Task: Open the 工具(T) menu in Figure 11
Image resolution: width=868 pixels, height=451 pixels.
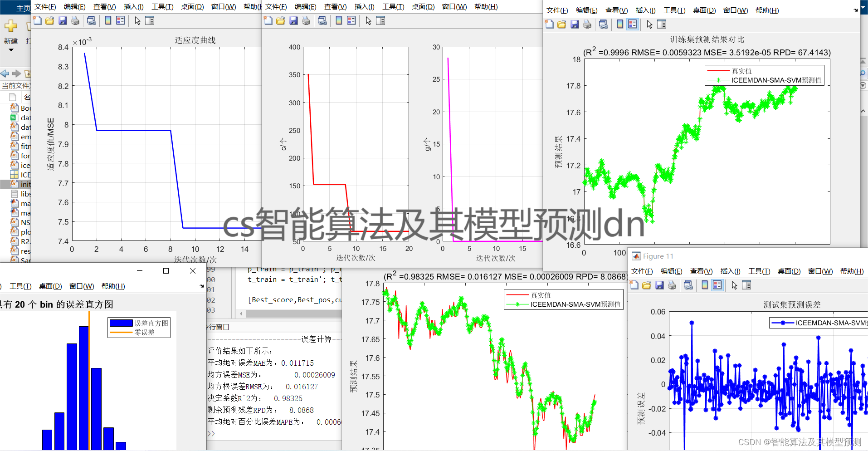Action: pos(758,271)
